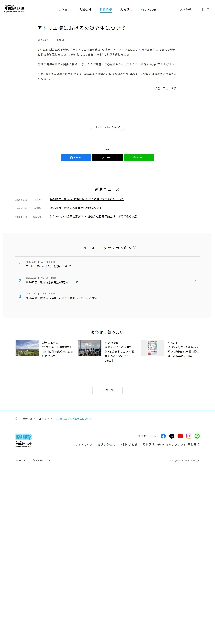Viewport: 215px width, 644px height.
Task: Click the bookmark icon in the header
Action: point(202,10)
